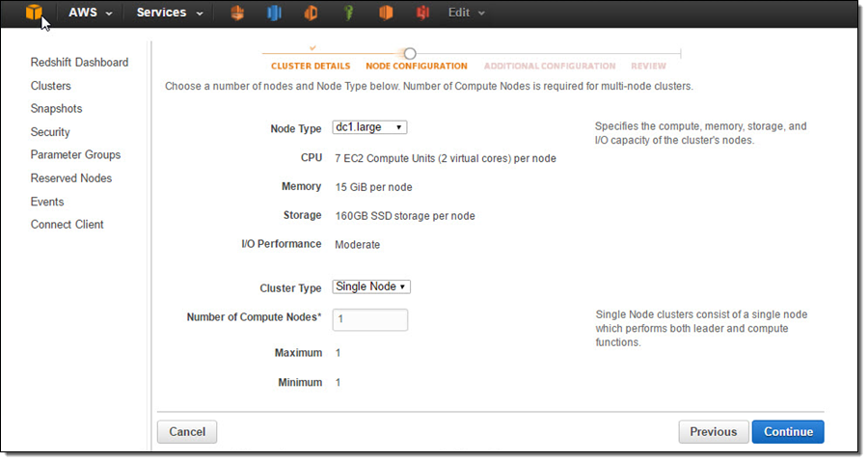868x462 pixels.
Task: Open Events in the sidebar
Action: [47, 202]
